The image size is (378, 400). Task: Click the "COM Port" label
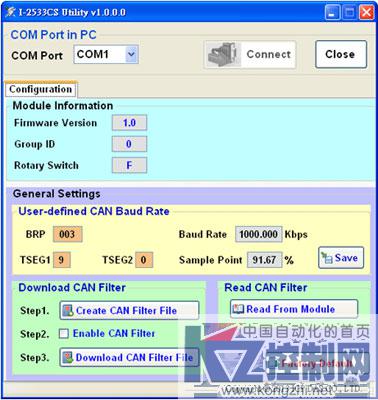pyautogui.click(x=37, y=55)
